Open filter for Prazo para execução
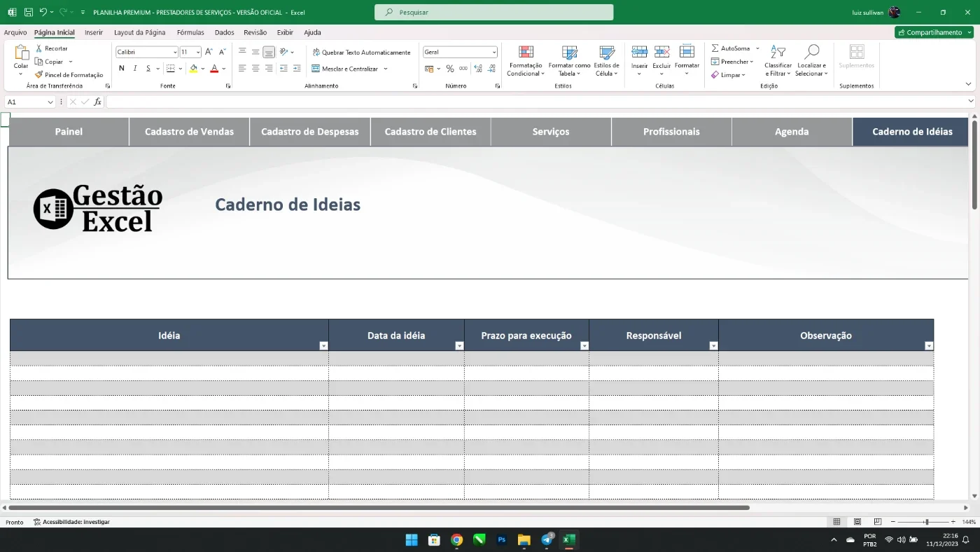This screenshot has width=980, height=552. (584, 346)
